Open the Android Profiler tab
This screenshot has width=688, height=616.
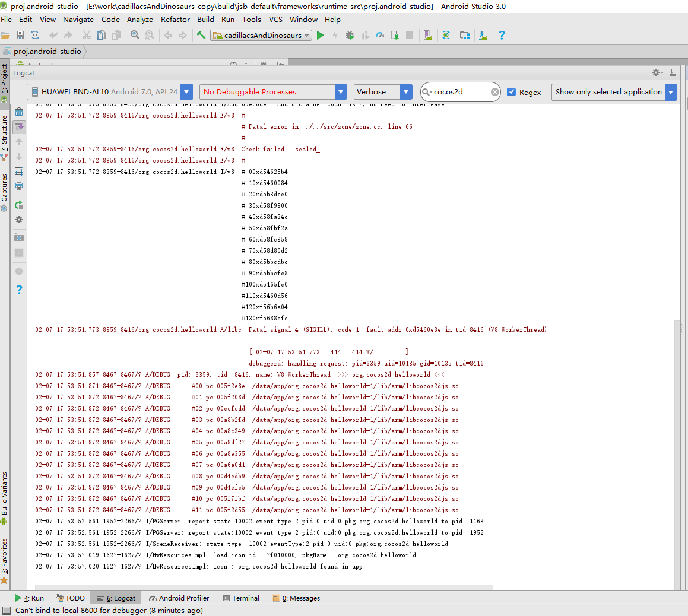click(x=179, y=598)
